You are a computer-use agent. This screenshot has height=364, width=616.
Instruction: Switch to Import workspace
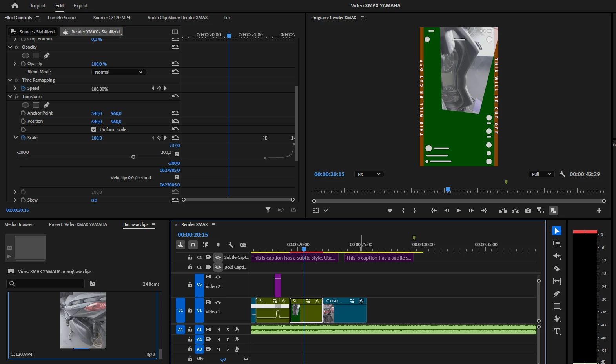click(x=38, y=5)
